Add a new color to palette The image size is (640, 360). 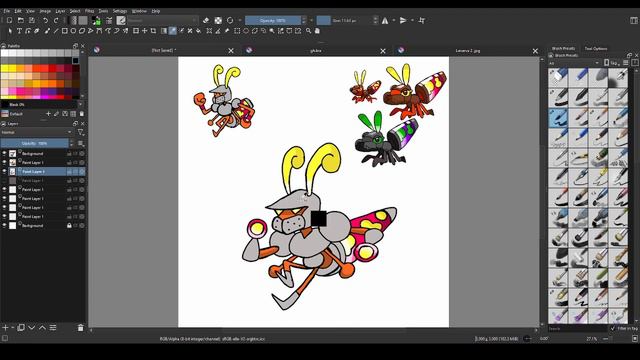48,114
